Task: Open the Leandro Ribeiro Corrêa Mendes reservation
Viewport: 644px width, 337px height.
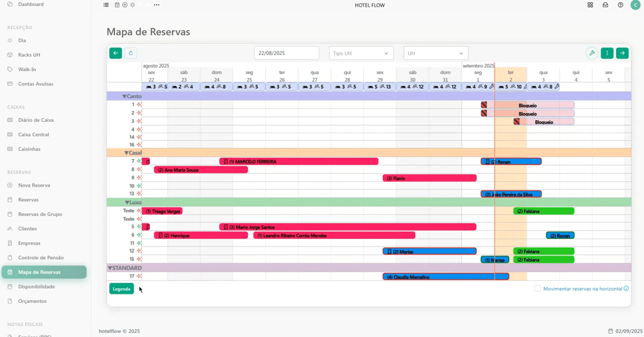Action: point(334,235)
